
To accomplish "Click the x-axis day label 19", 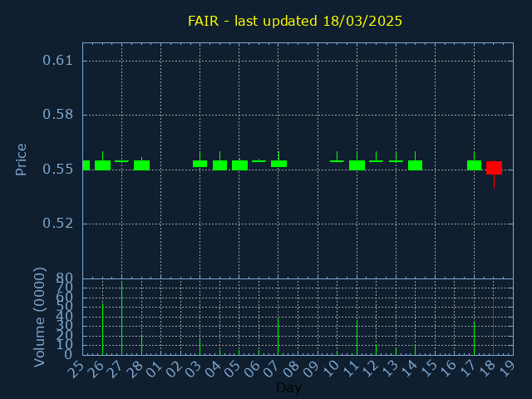I will pos(506,368).
